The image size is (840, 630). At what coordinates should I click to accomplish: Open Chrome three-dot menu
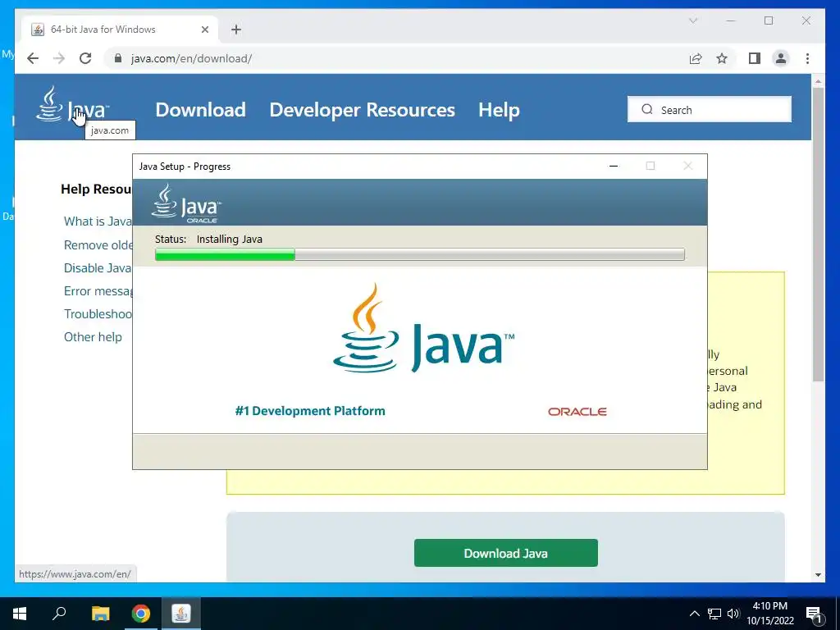[807, 58]
